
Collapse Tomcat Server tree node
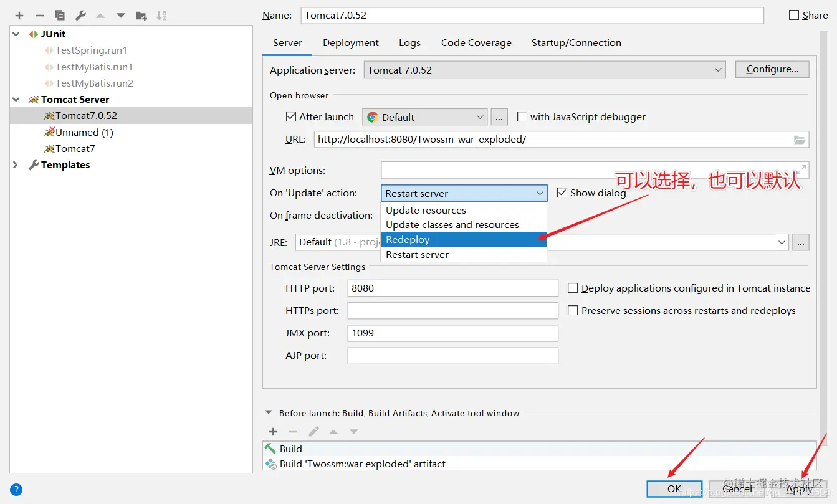16,100
